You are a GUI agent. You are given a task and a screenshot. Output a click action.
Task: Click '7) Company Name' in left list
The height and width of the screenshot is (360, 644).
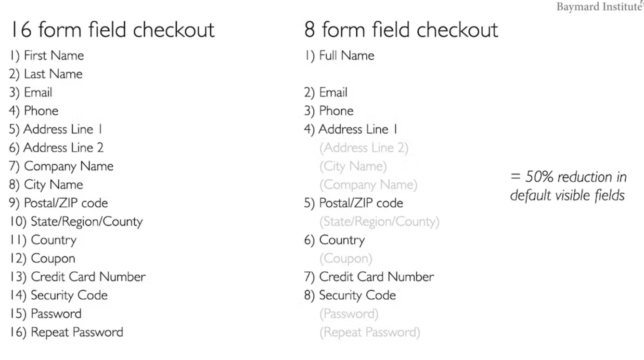[61, 166]
